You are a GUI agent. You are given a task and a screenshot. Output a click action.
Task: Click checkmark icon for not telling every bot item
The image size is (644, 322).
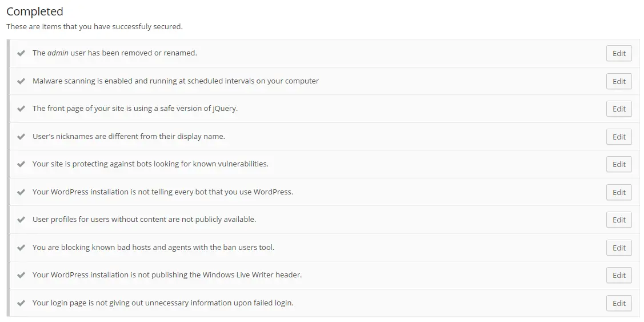[21, 192]
